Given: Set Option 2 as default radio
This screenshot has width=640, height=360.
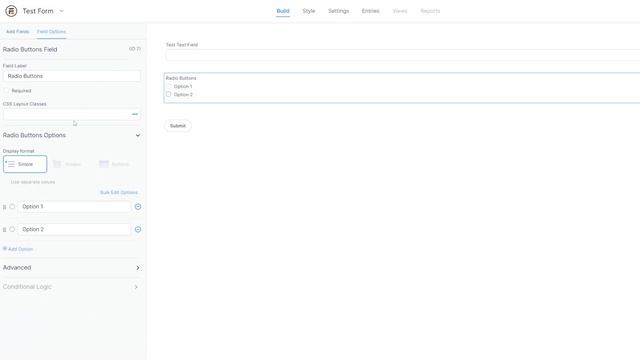Looking at the screenshot, I should (x=12, y=229).
